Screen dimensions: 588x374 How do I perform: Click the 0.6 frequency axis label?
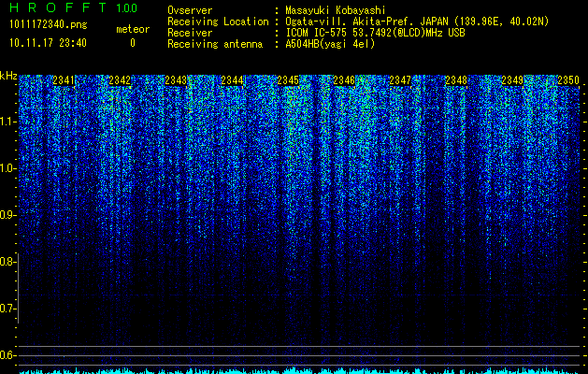coord(7,355)
